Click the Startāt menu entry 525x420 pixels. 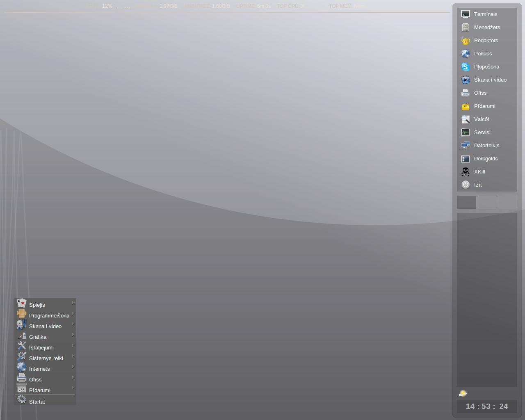click(x=45, y=400)
